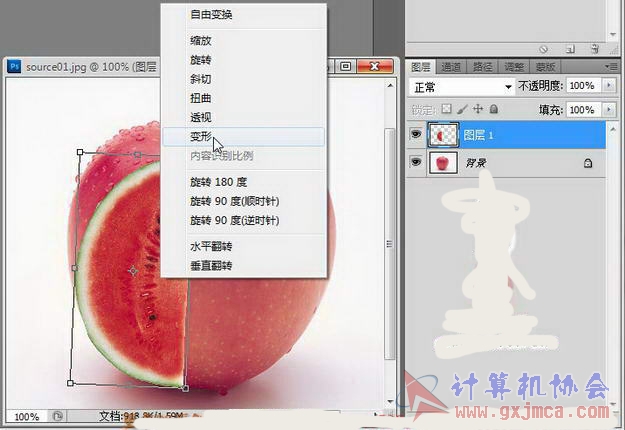Click lock position move icon
This screenshot has height=430, width=625.
tap(478, 109)
